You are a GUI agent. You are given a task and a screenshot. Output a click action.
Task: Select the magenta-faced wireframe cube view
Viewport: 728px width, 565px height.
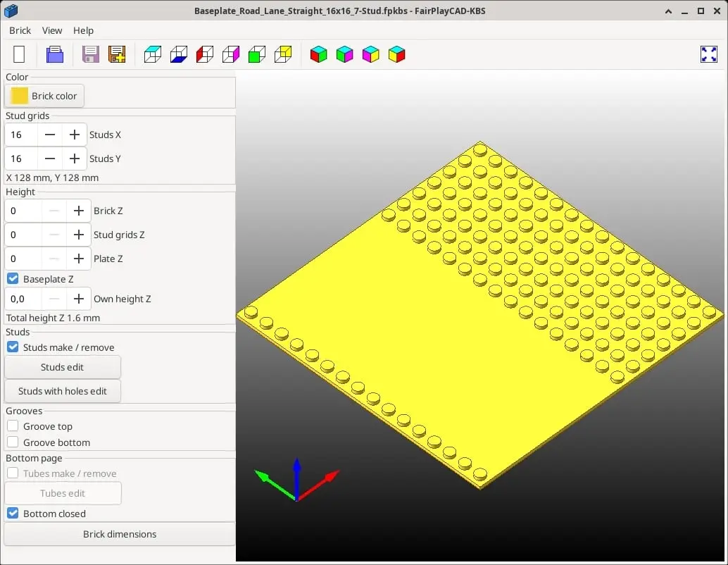pos(231,54)
